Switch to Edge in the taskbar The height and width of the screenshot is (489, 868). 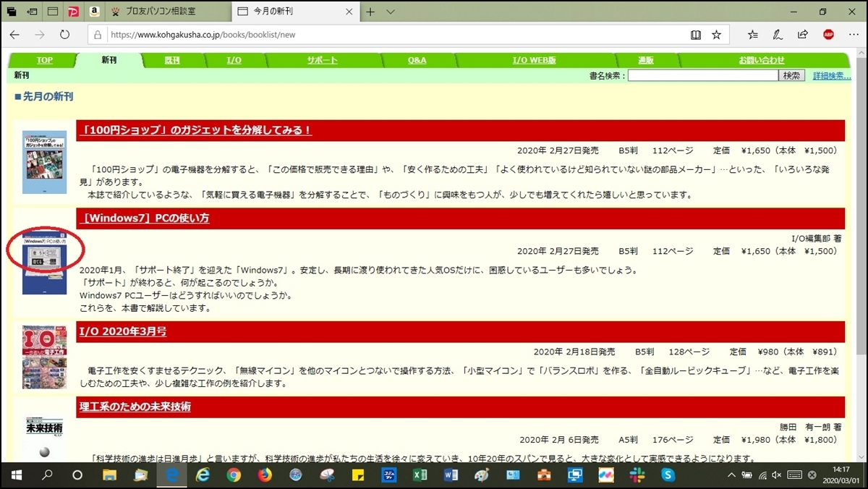point(172,476)
